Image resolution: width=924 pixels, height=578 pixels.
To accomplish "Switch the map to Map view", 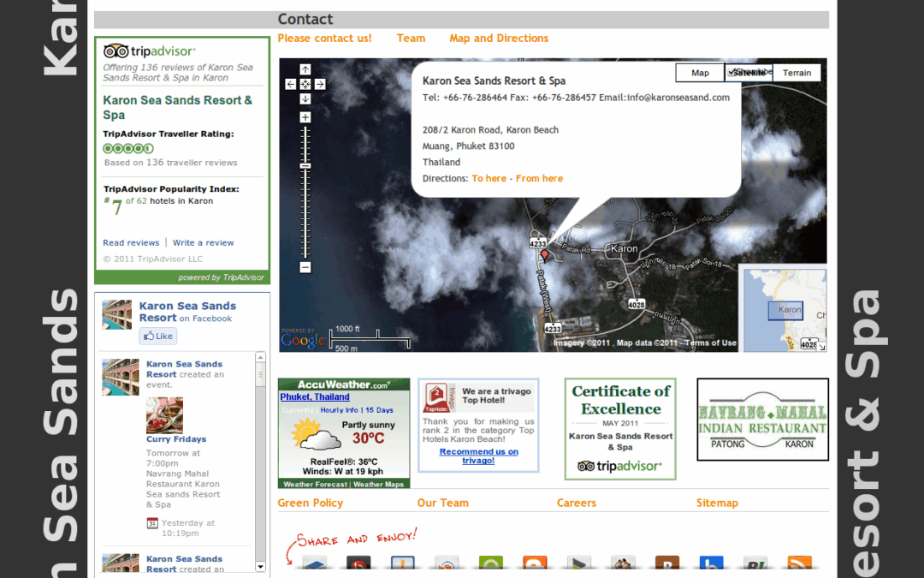I will click(700, 73).
